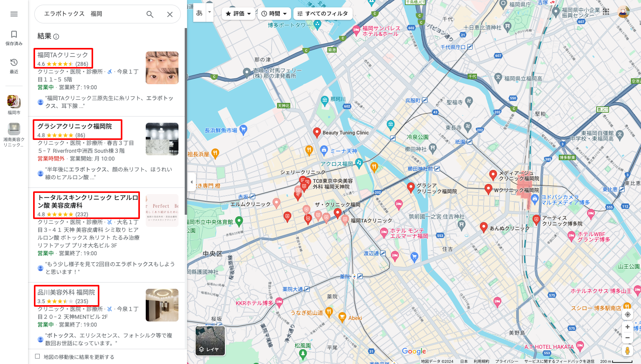Open the 福岡市 recent shortcut
Viewport: 641px width, 364px height.
click(14, 105)
